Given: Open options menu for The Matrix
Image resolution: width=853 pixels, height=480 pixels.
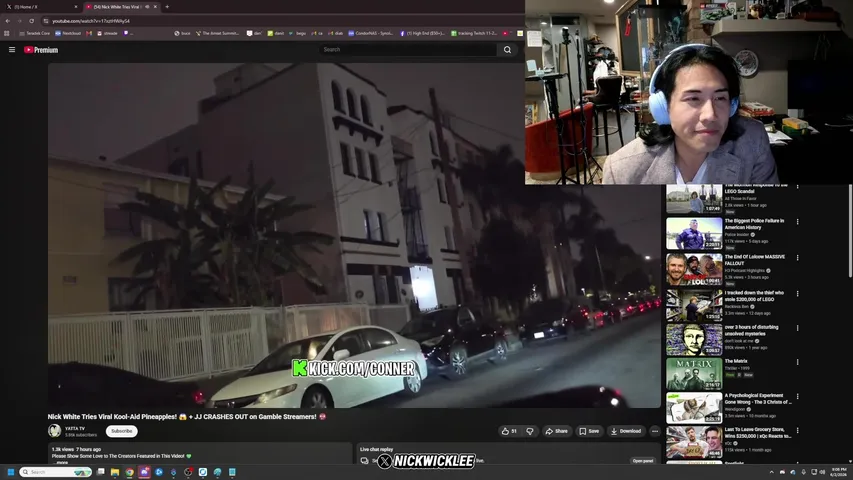Looking at the screenshot, I should coord(798,362).
